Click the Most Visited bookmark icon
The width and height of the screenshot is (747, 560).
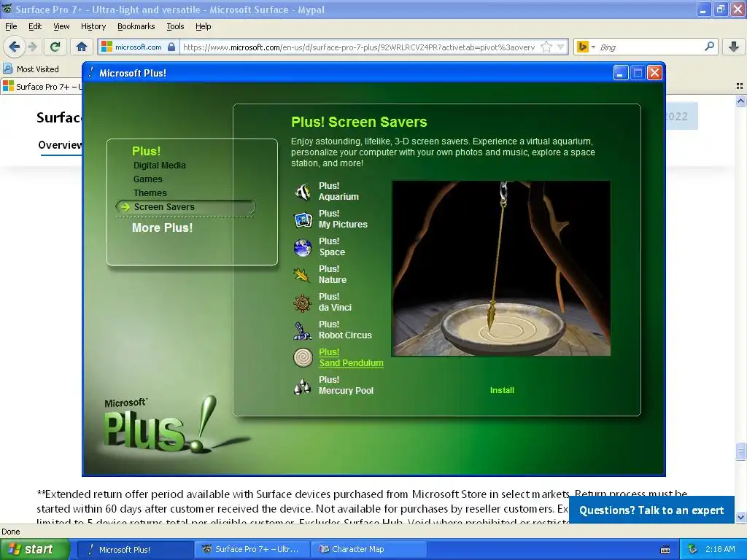7,69
